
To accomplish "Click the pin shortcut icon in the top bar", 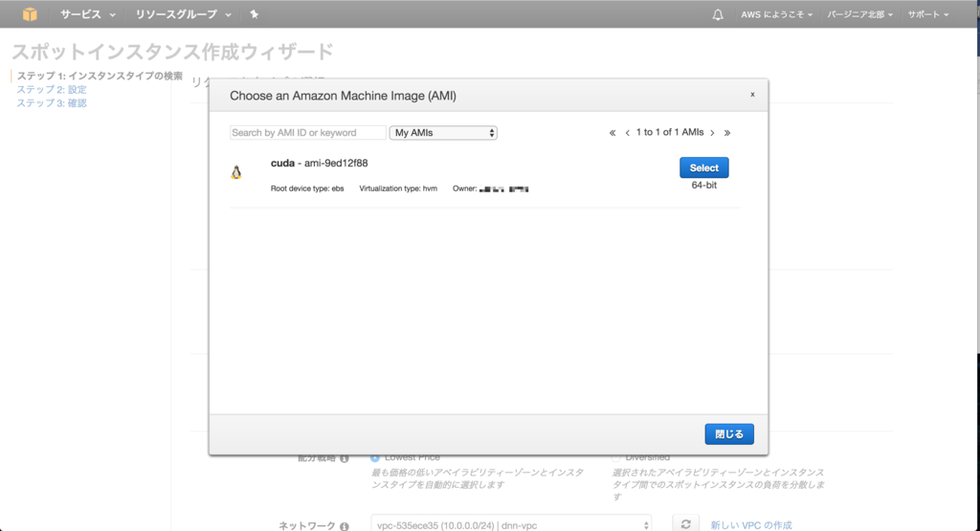I will point(254,14).
